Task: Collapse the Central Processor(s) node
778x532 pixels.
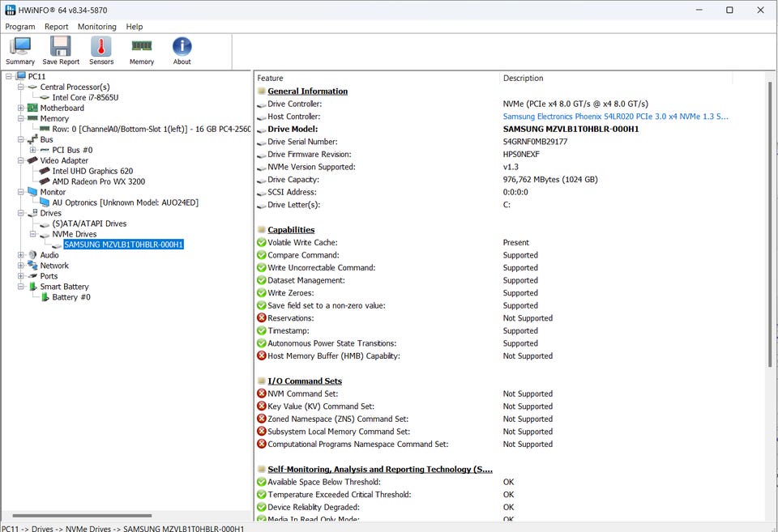Action: 21,87
